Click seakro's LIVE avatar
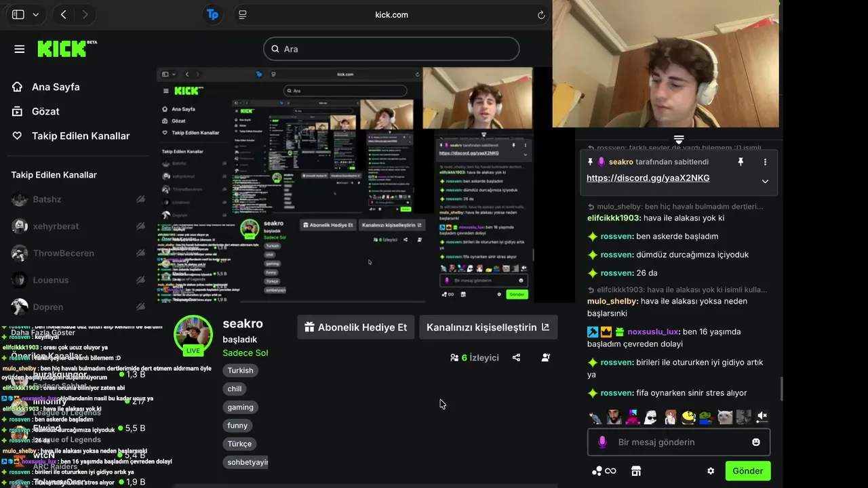The width and height of the screenshot is (868, 488). tap(193, 335)
